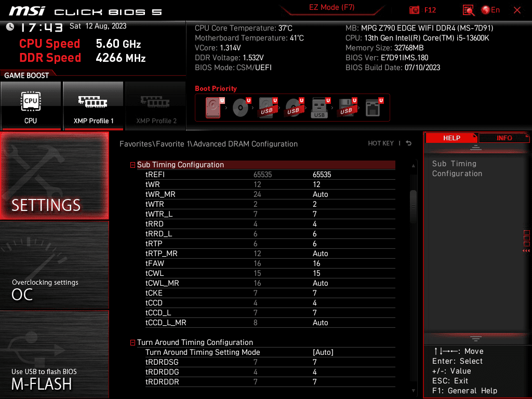Click the Turn Around Timing Setting Mode label

[203, 352]
